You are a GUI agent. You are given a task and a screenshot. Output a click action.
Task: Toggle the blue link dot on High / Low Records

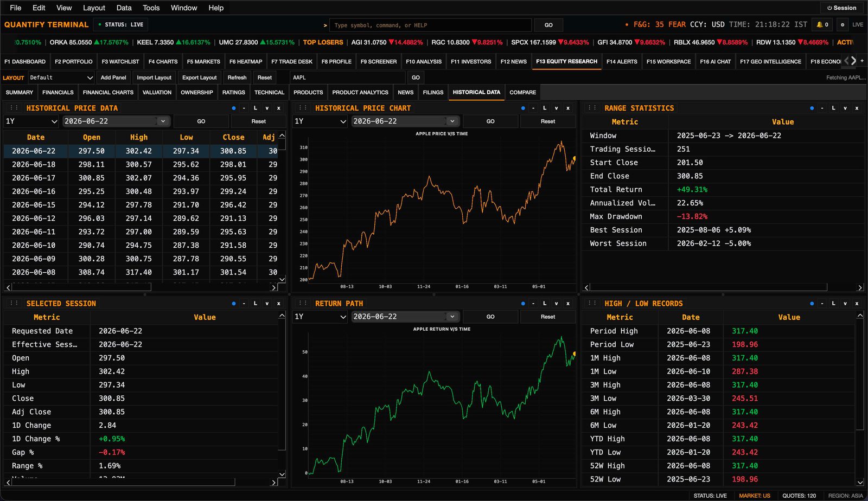812,303
